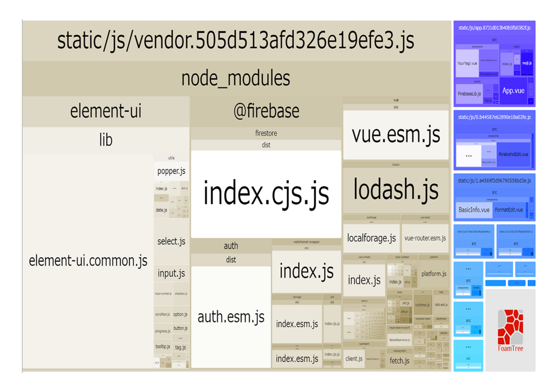Image resolution: width=555 pixels, height=392 pixels.
Task: Click the YourYagi.vue cell
Action: [x=467, y=63]
